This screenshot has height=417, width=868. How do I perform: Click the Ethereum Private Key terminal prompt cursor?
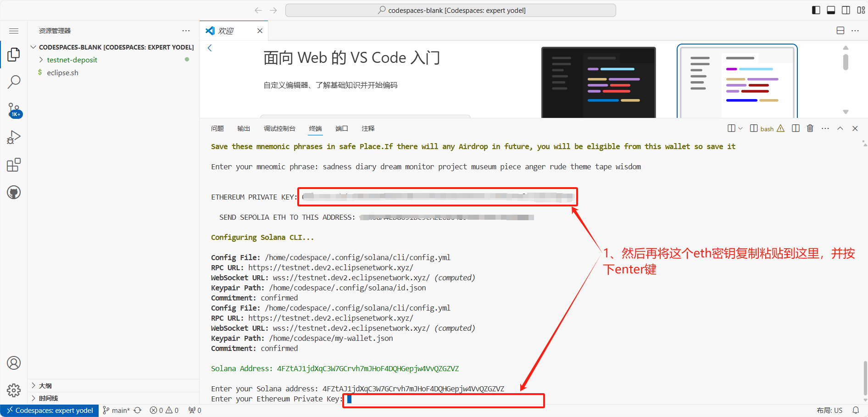pos(349,399)
